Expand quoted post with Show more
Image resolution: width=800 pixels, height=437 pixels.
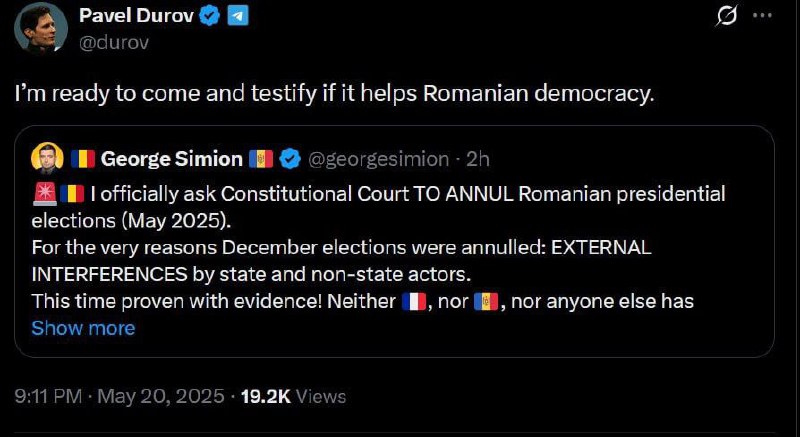tap(83, 327)
